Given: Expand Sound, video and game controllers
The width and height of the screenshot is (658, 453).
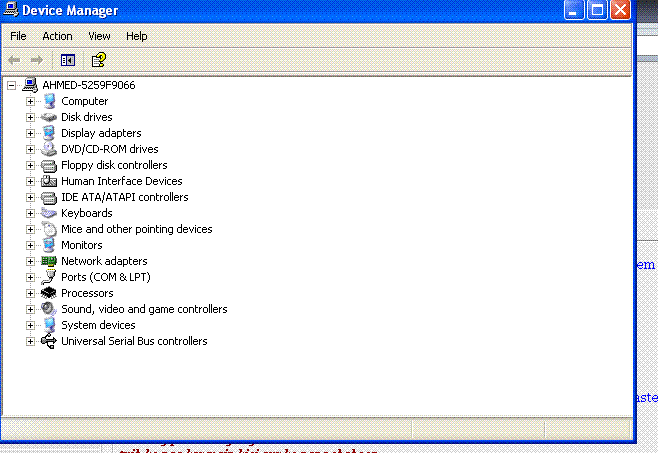Looking at the screenshot, I should click(30, 309).
